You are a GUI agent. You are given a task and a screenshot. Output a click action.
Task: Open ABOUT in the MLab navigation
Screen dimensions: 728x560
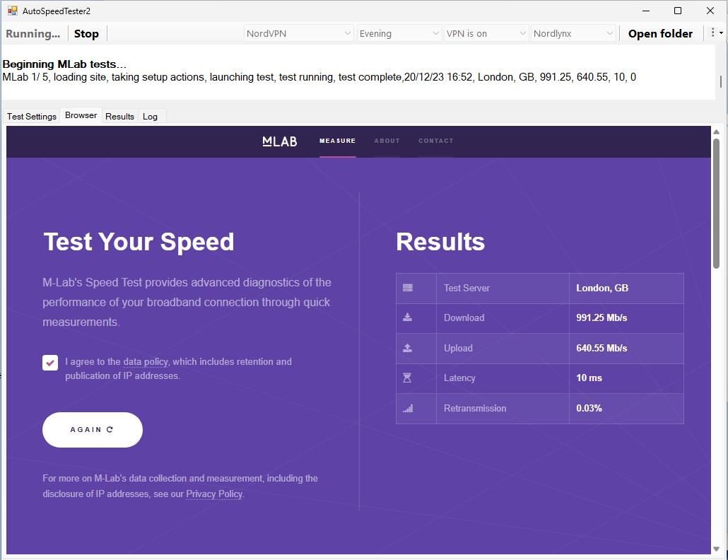(x=387, y=141)
